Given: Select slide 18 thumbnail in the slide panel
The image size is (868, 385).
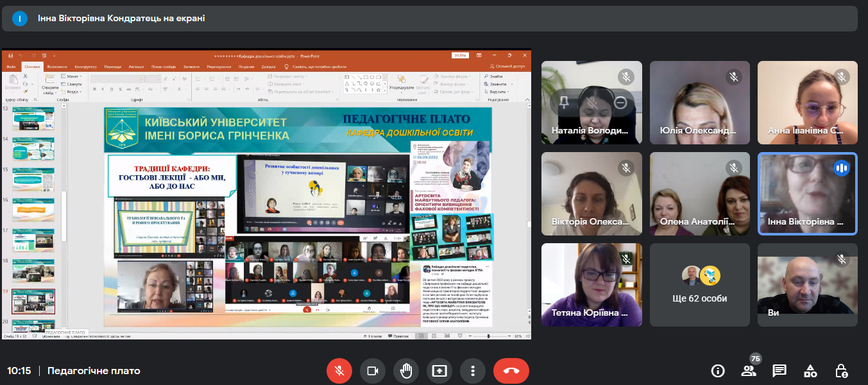Looking at the screenshot, I should (x=33, y=269).
